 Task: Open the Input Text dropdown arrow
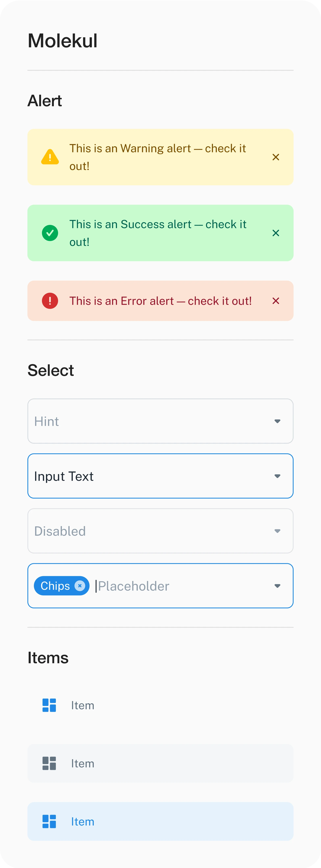click(x=277, y=476)
